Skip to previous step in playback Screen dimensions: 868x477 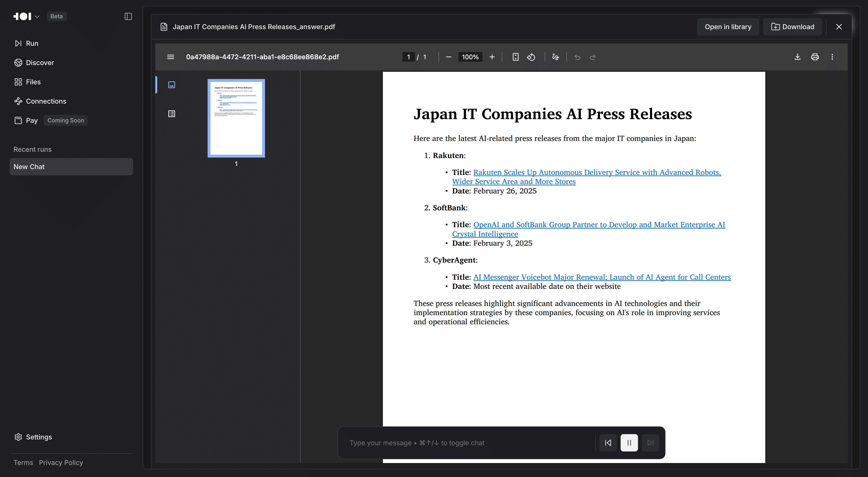(608, 443)
